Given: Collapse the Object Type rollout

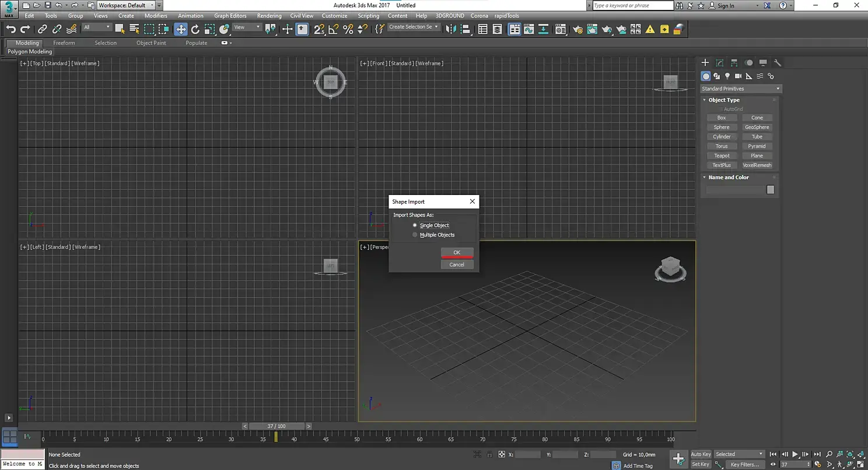Looking at the screenshot, I should click(x=724, y=100).
